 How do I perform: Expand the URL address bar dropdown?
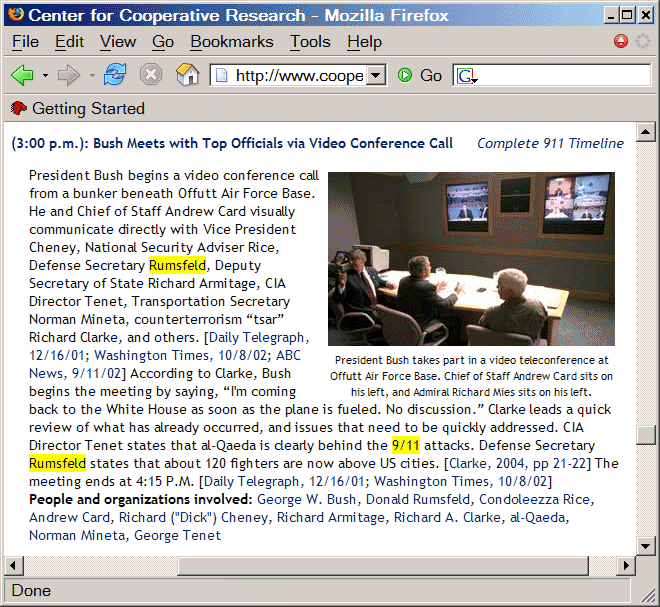[376, 76]
